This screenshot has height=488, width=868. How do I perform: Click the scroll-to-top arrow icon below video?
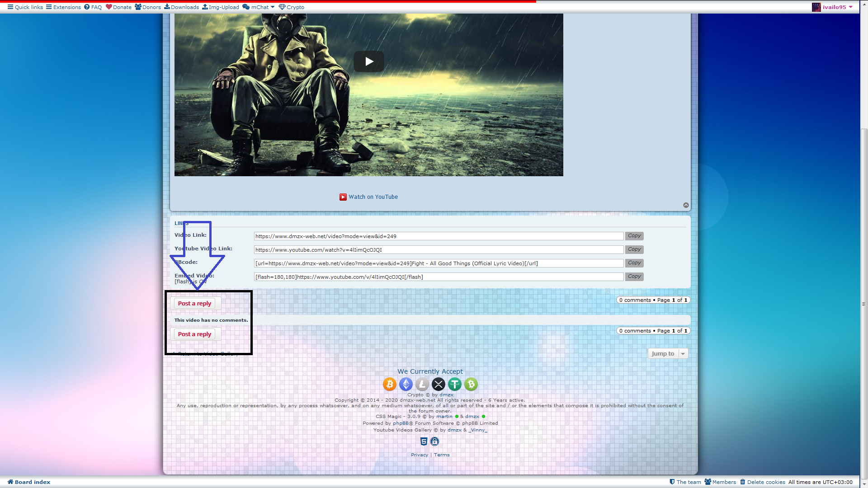click(x=686, y=205)
